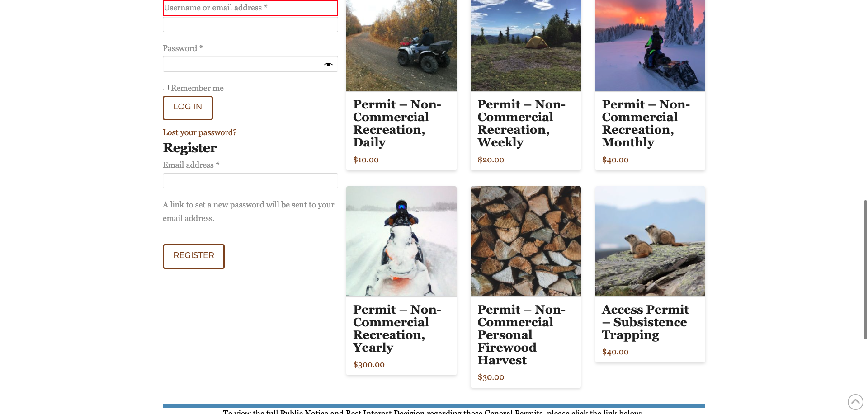The width and height of the screenshot is (868, 414).
Task: Open the Access Permit Subsistence Trapping page
Action: pos(645,322)
